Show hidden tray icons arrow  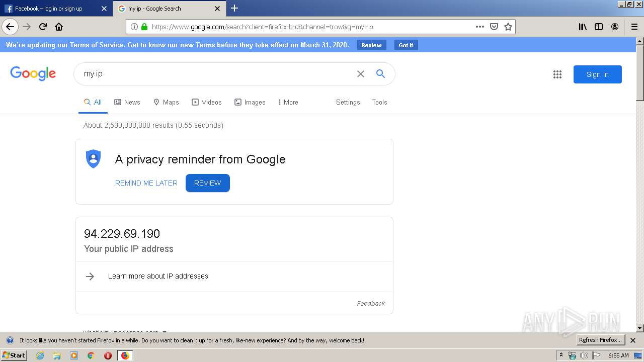click(x=561, y=355)
